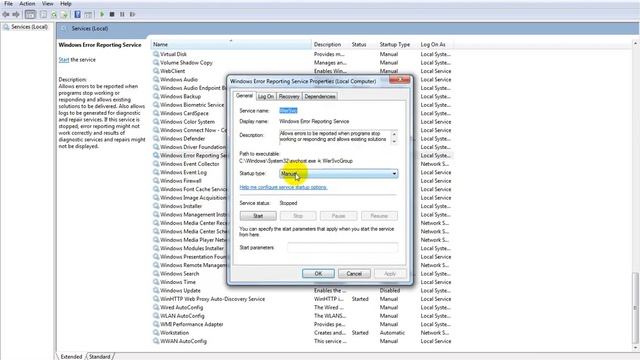
Task: Open the View menu
Action: pyautogui.click(x=48, y=4)
